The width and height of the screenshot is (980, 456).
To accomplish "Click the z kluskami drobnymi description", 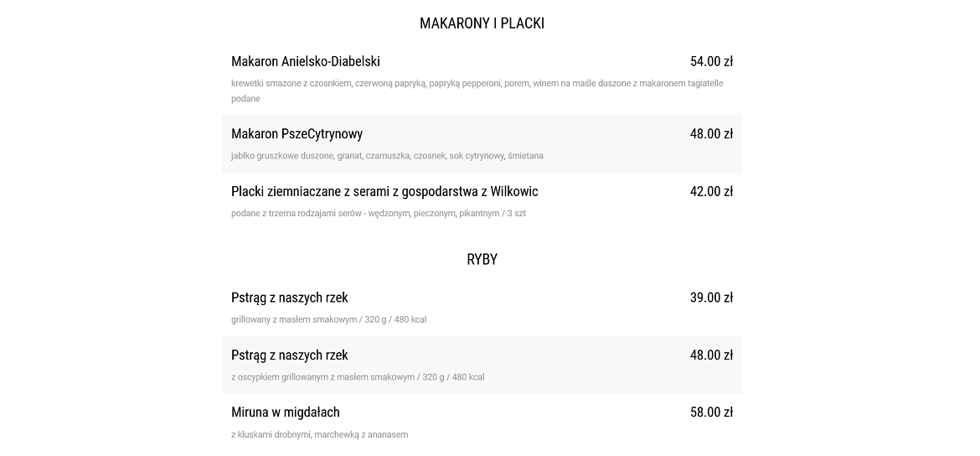I will pos(319,435).
